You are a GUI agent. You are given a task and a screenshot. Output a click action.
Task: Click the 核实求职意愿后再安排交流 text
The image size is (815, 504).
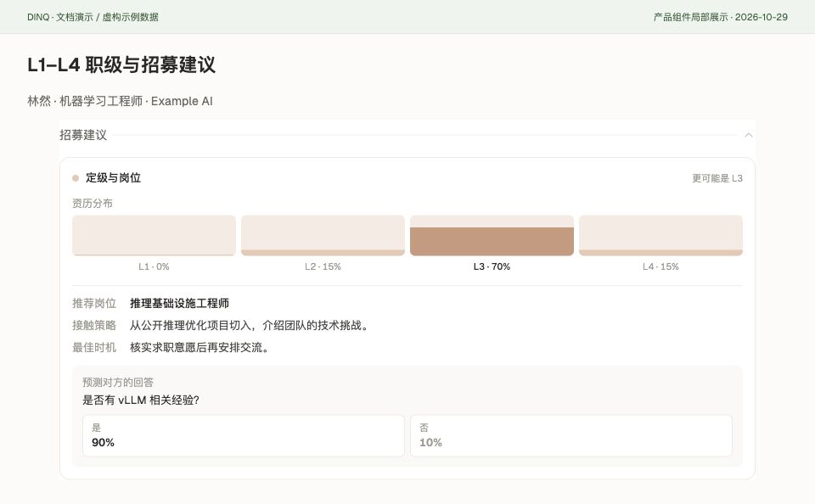199,347
